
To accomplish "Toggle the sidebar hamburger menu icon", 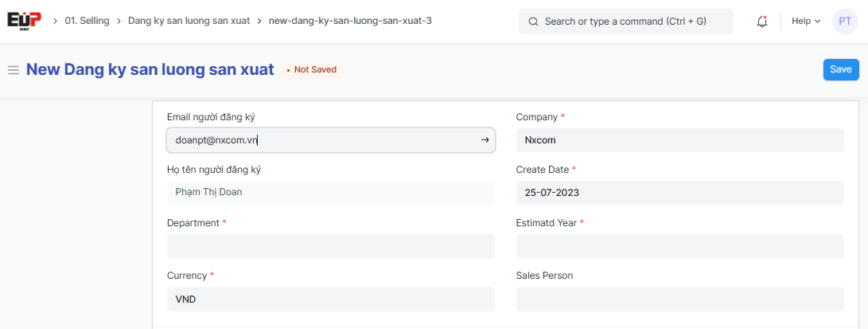I will point(14,70).
